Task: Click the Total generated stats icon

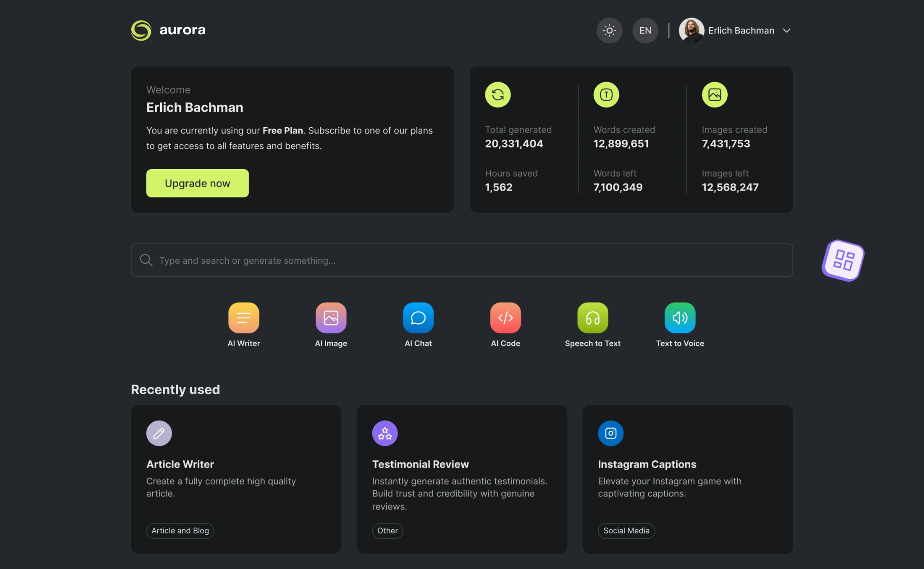Action: [497, 94]
